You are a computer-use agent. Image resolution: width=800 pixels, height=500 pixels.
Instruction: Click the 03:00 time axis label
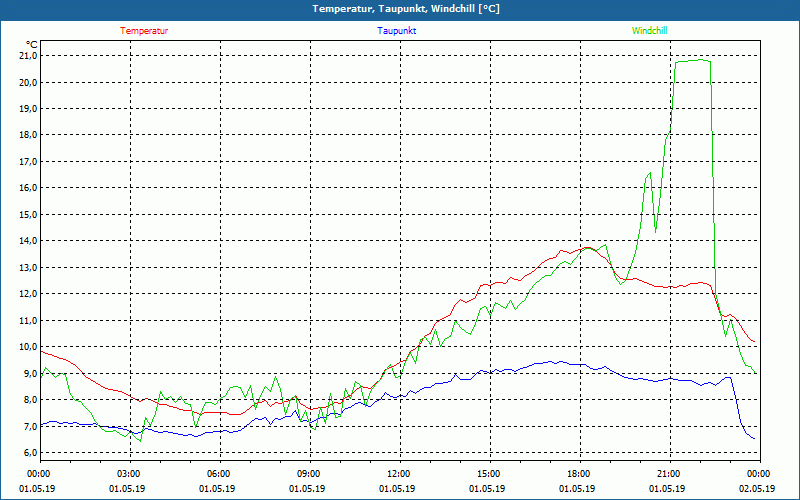130,474
